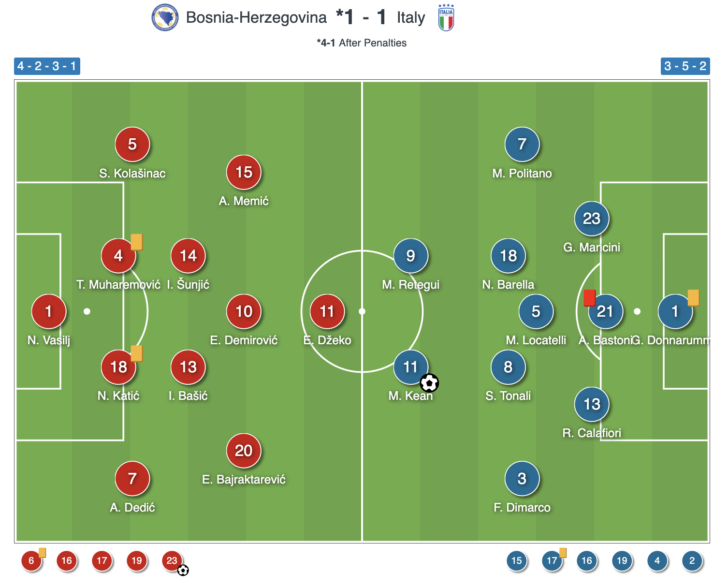The width and height of the screenshot is (728, 587).
Task: Select Bosnia substitute number 6
Action: tap(31, 561)
